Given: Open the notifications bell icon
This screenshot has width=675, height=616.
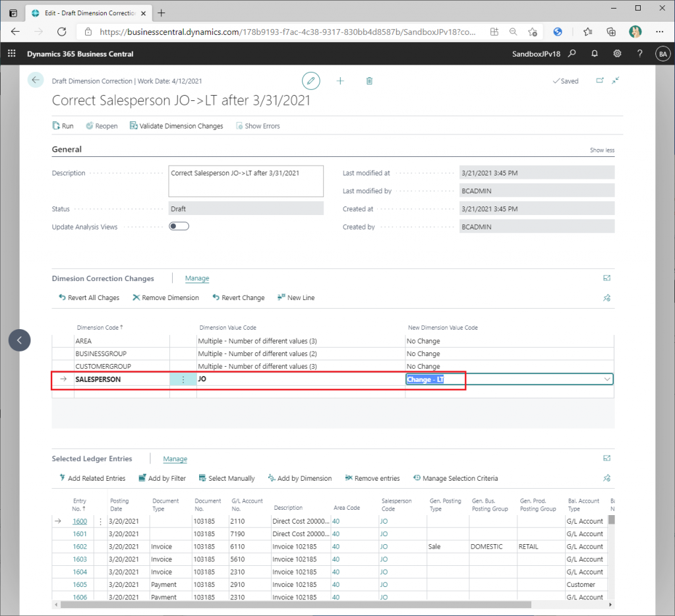Looking at the screenshot, I should click(x=595, y=53).
